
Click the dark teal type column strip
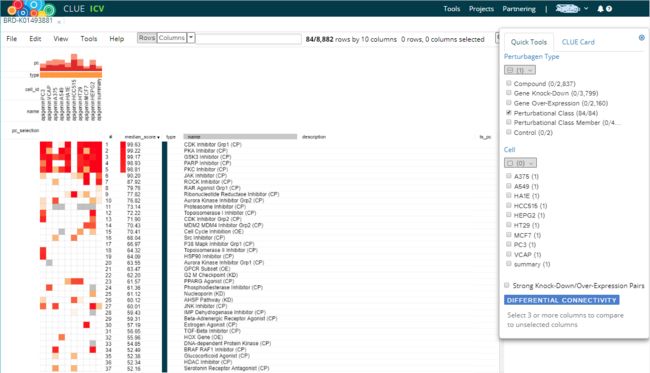[165, 257]
